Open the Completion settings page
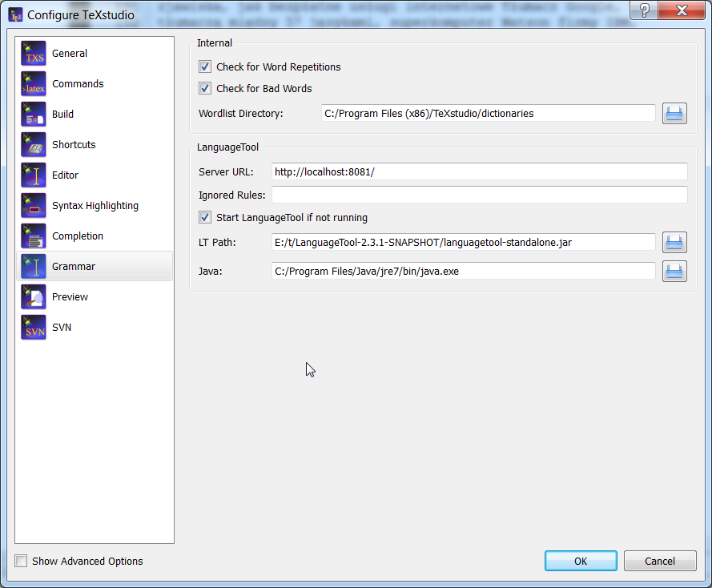The height and width of the screenshot is (588, 712). pyautogui.click(x=76, y=236)
